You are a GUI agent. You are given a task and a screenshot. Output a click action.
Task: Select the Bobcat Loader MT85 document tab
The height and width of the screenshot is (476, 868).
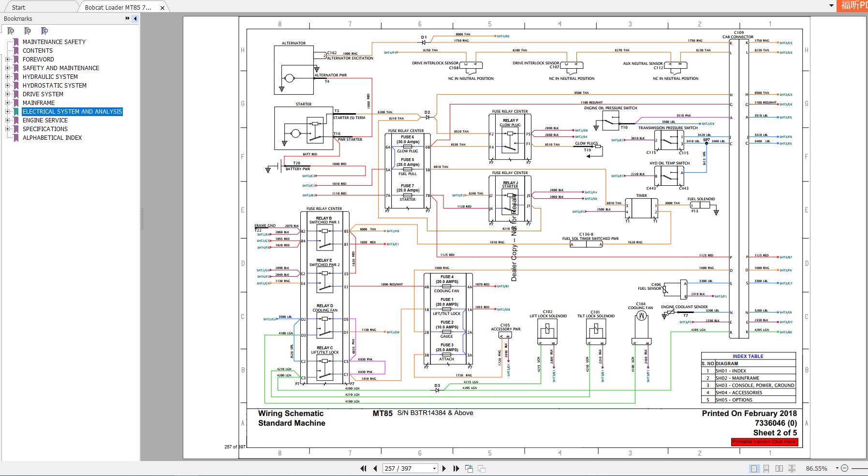[118, 7]
